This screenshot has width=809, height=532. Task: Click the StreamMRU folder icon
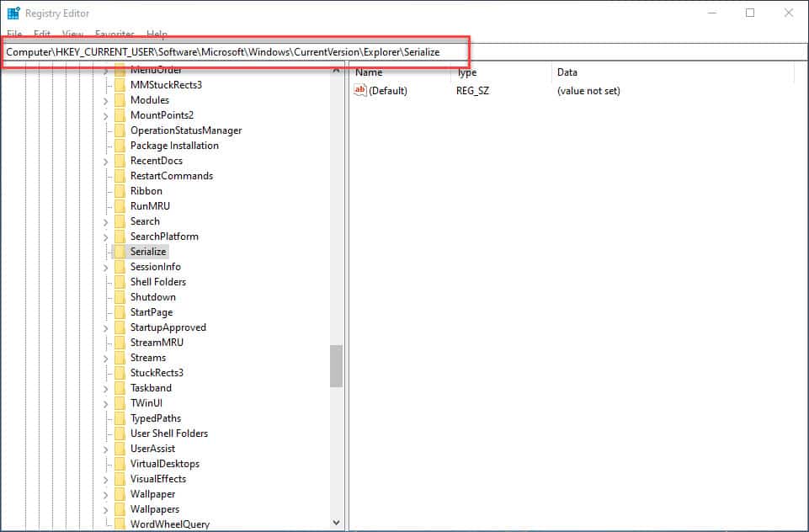pyautogui.click(x=120, y=343)
